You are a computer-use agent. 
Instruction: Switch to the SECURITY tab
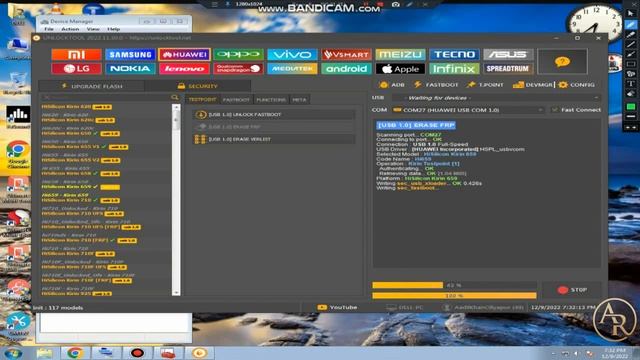[198, 86]
